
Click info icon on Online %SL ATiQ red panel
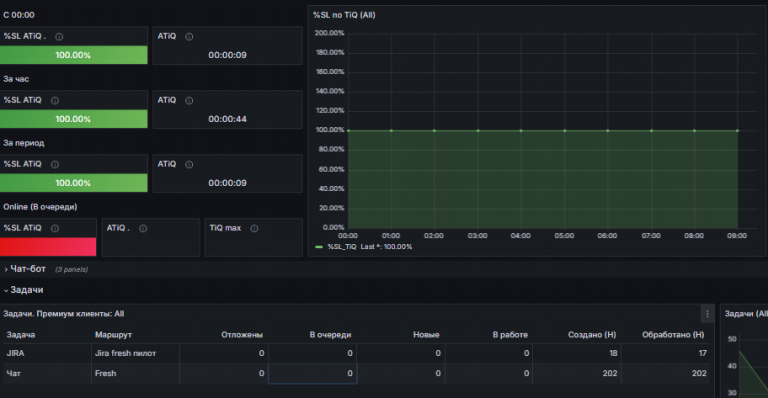(55, 229)
